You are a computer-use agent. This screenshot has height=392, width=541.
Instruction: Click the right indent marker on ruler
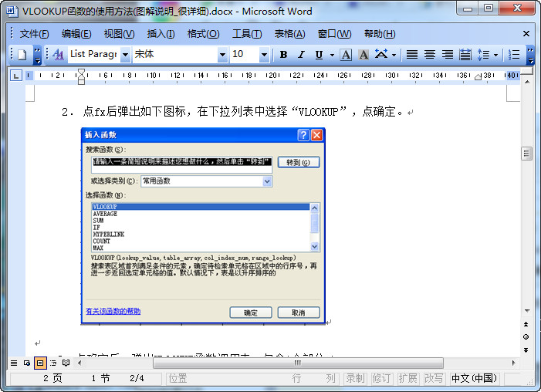[x=478, y=76]
